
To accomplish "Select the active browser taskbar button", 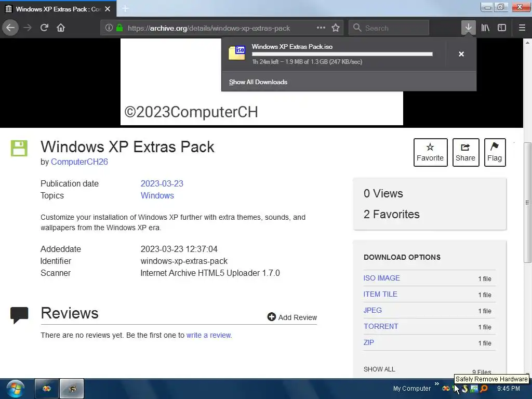I will coord(72,389).
